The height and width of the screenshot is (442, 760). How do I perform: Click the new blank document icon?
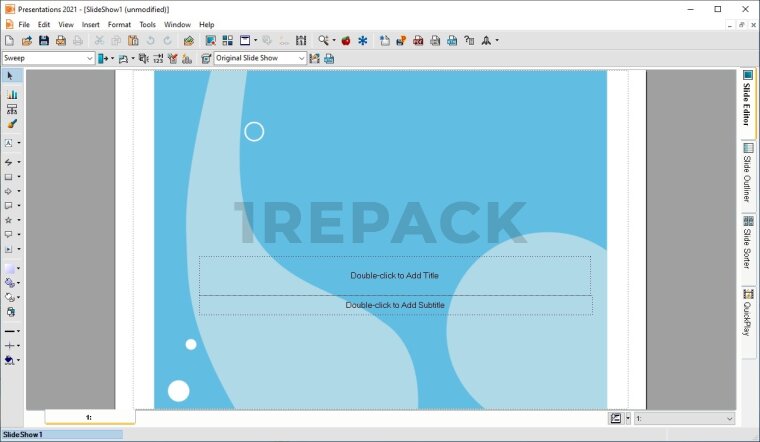pyautogui.click(x=10, y=41)
